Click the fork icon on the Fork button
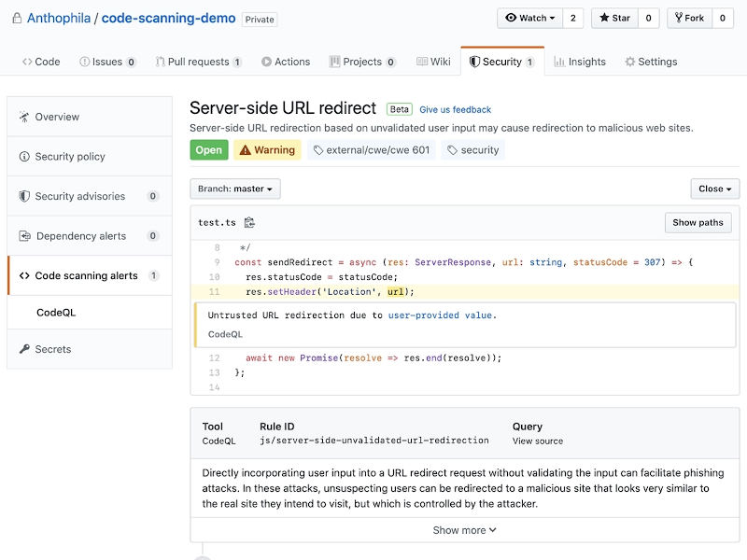Image resolution: width=747 pixels, height=560 pixels. 679,18
